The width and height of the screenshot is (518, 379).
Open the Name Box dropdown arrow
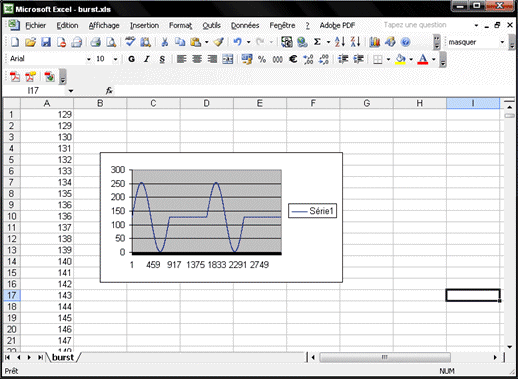coord(71,91)
